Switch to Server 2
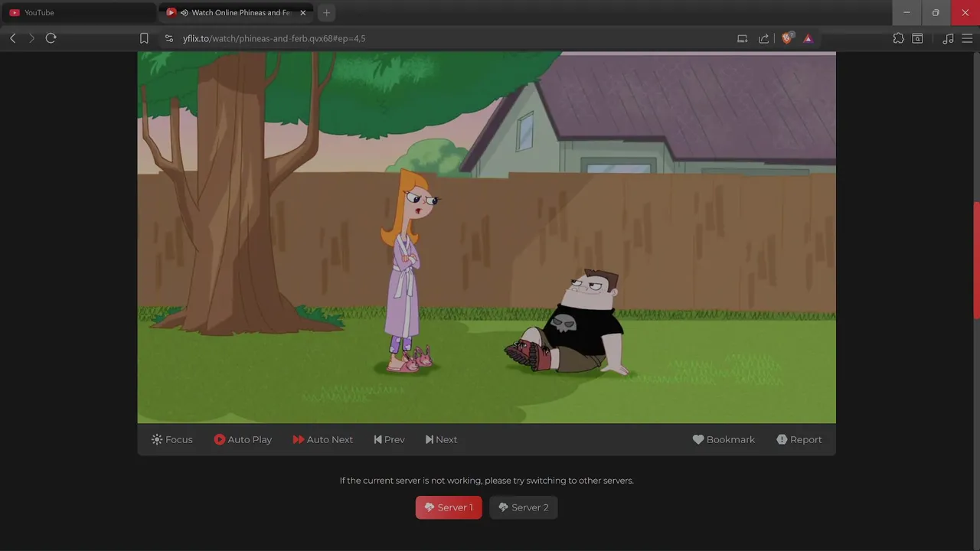The image size is (980, 551). coord(524,507)
